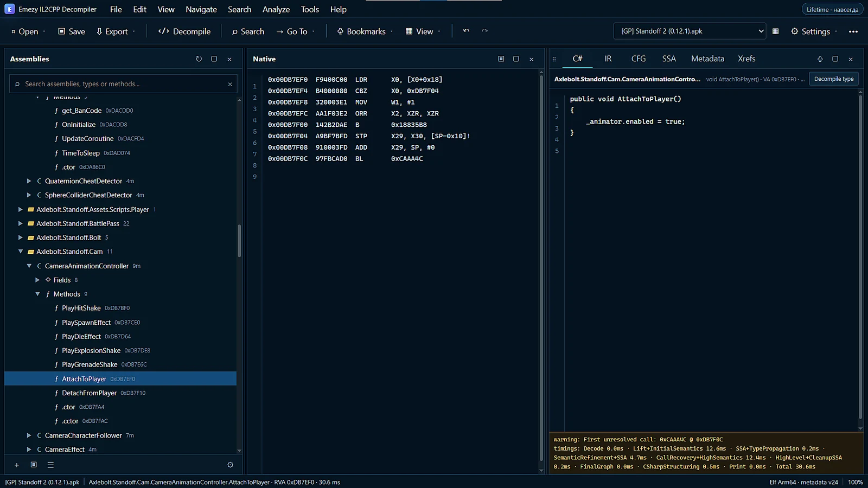Expand Axlebolt.Standoff.BattlePass namespace
Screen dimensions: 868x488
pyautogui.click(x=21, y=223)
